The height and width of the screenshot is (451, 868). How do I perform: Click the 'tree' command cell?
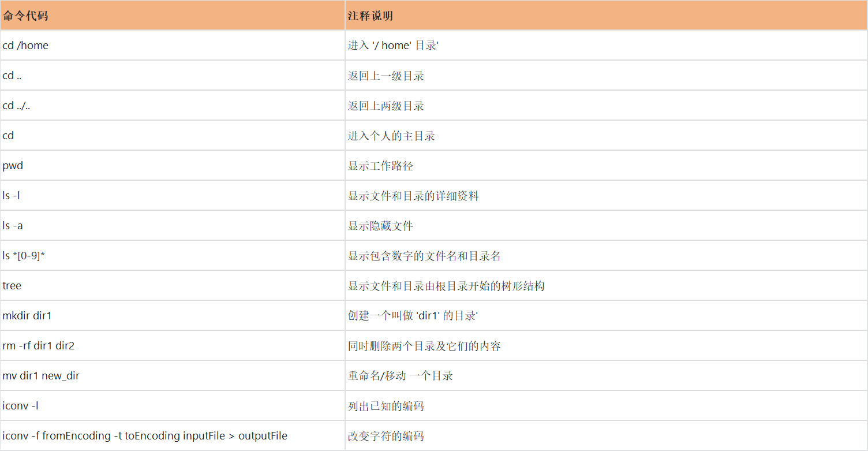(173, 286)
